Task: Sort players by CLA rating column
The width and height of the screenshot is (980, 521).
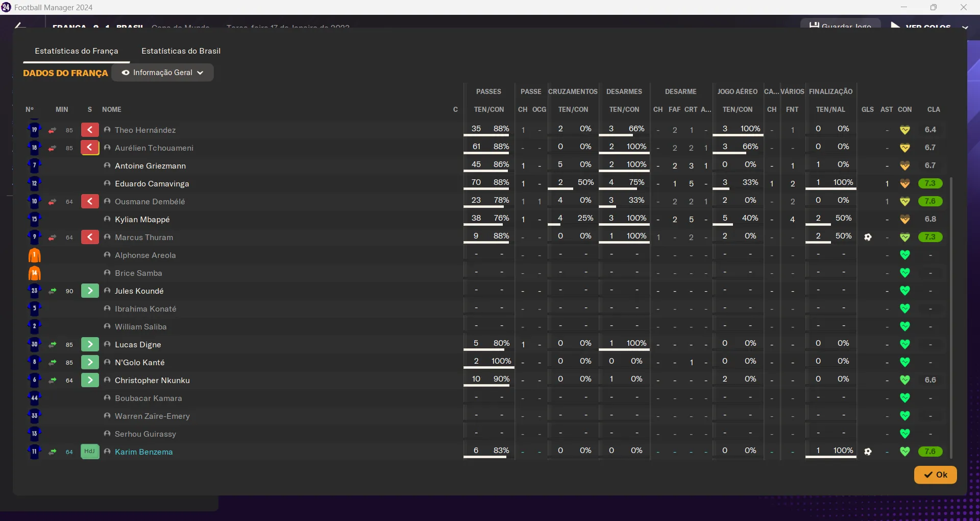Action: (x=934, y=110)
